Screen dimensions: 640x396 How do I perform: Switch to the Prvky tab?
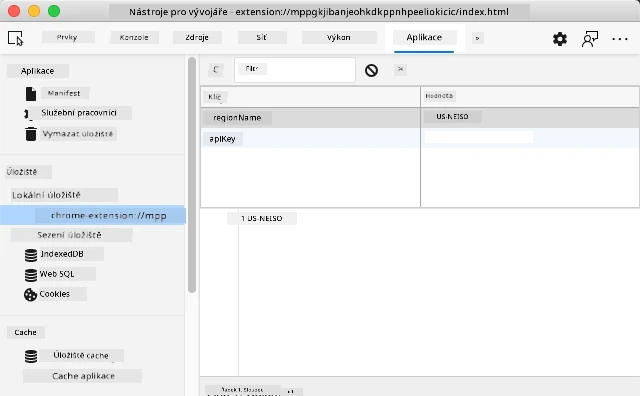click(x=68, y=37)
